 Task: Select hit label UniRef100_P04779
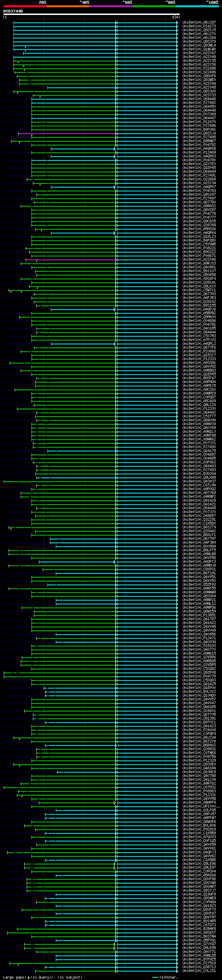click(x=199, y=677)
